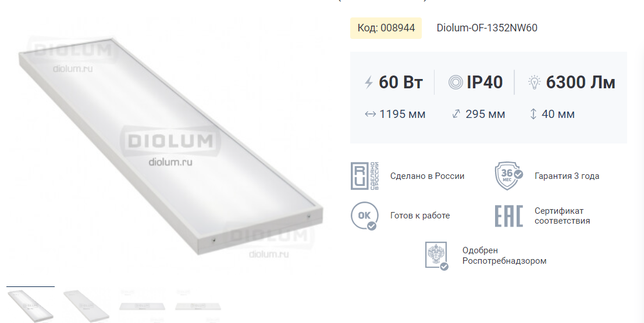Click the OK ready-to-work icon
The image size is (644, 323).
(364, 216)
